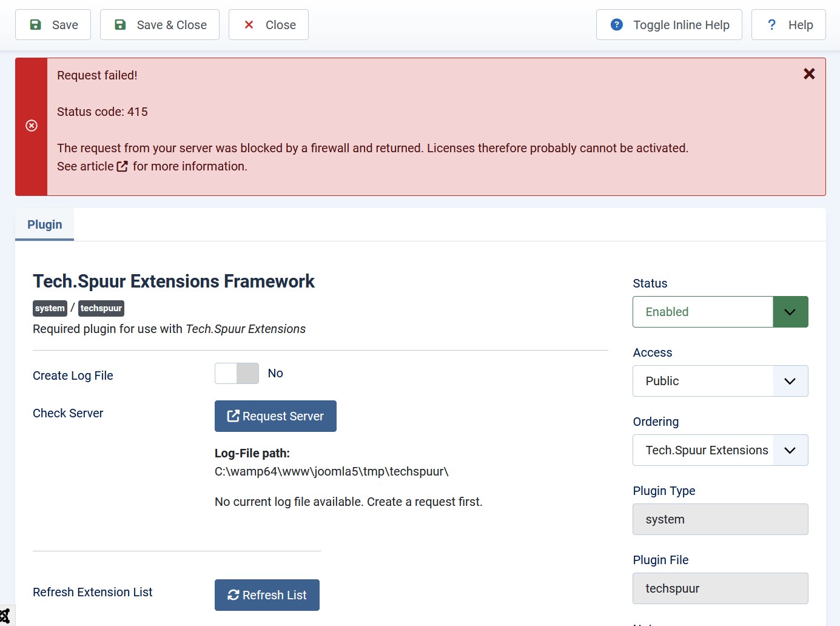Viewport: 840px width, 626px height.
Task: Click the red X Close toolbar button
Action: [268, 25]
